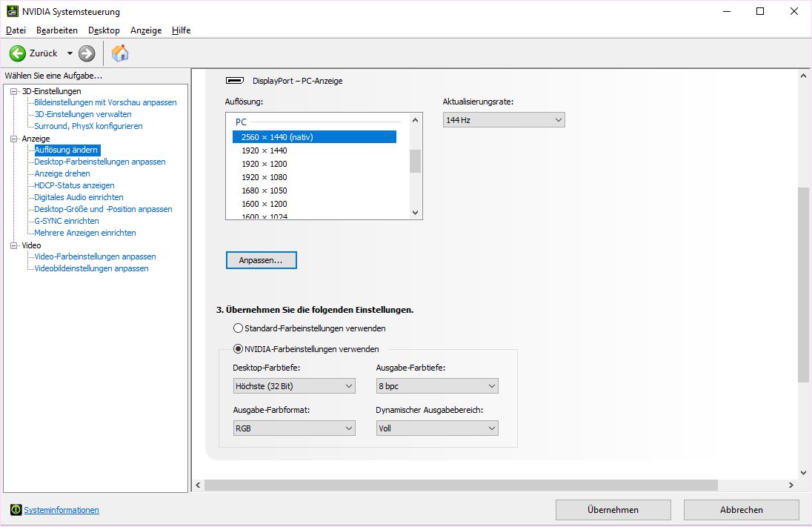This screenshot has width=812, height=527.
Task: Open the Ausgabe-Farbformat RGB dropdown
Action: 294,429
